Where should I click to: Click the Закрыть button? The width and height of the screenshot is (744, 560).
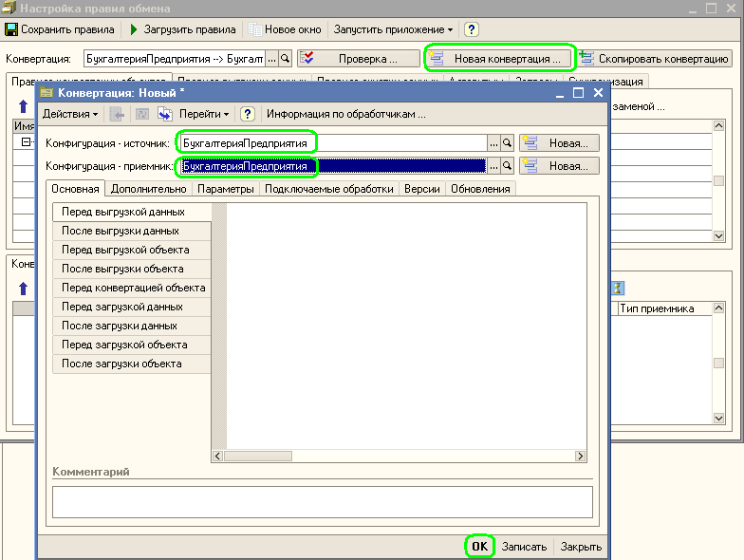click(581, 547)
